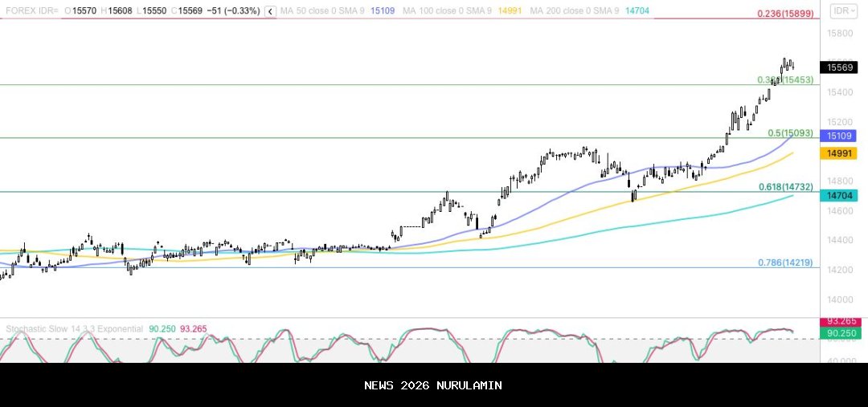Click the FOREX IDR symbol title
Screen dimensions: 868x407
click(31, 11)
